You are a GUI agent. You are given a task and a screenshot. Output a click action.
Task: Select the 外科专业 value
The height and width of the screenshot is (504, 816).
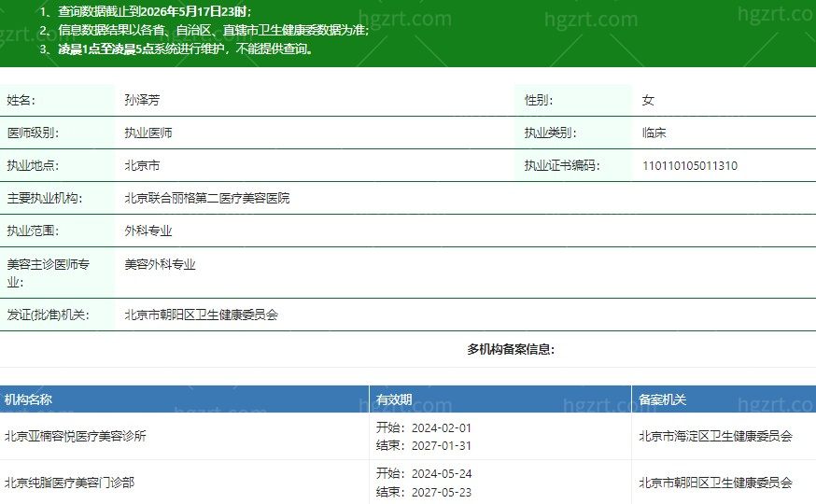[x=148, y=231]
